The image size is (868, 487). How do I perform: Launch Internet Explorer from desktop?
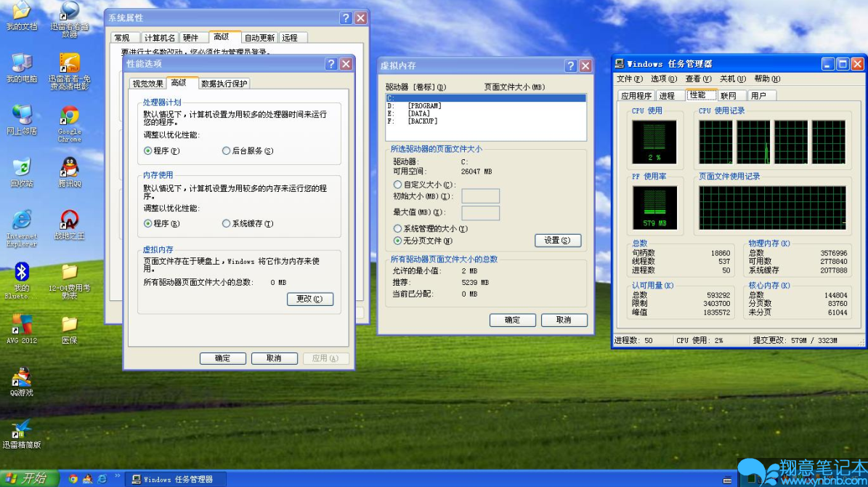click(22, 228)
